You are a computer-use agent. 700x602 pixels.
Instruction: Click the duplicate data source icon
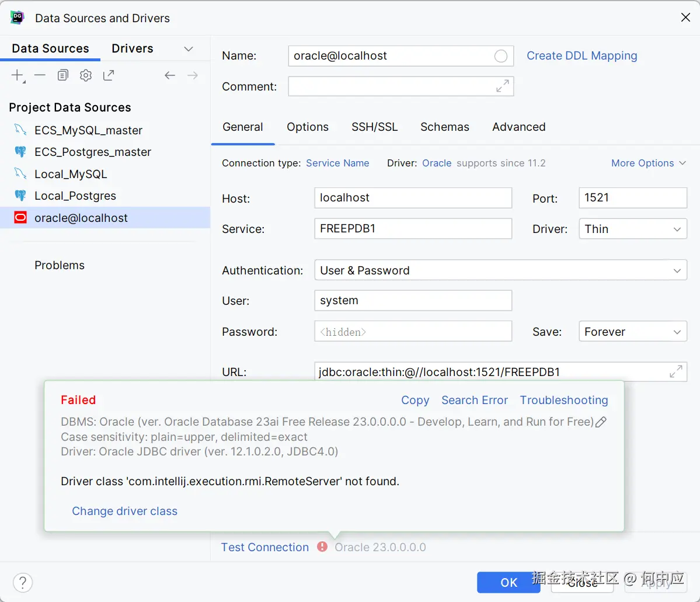[63, 75]
